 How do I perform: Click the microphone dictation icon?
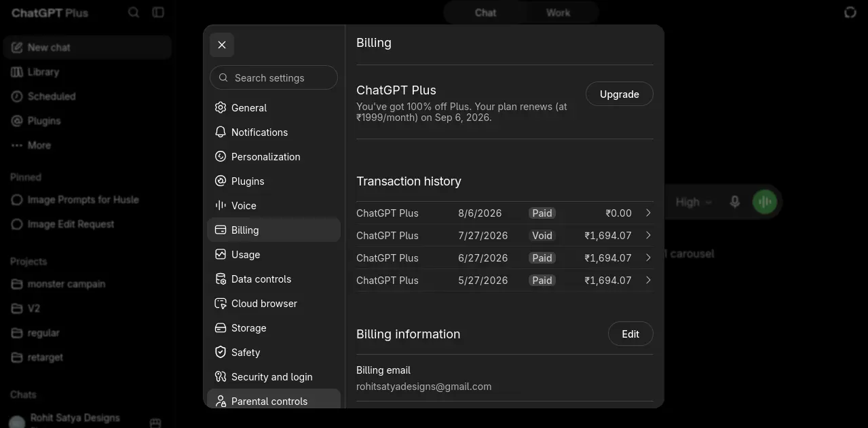[x=734, y=202]
